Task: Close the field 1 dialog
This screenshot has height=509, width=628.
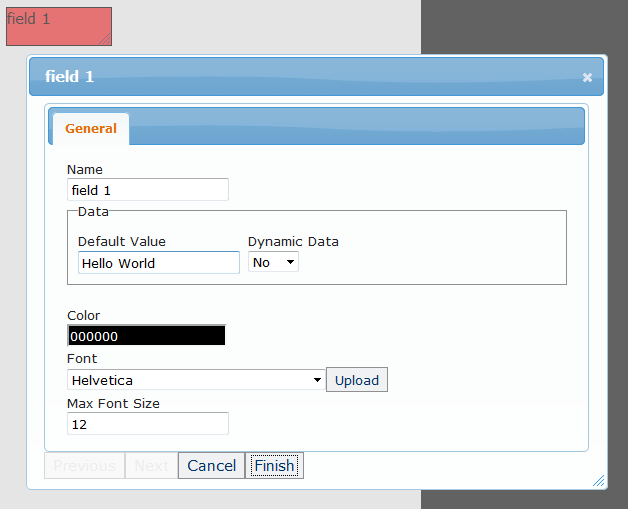Action: [587, 77]
